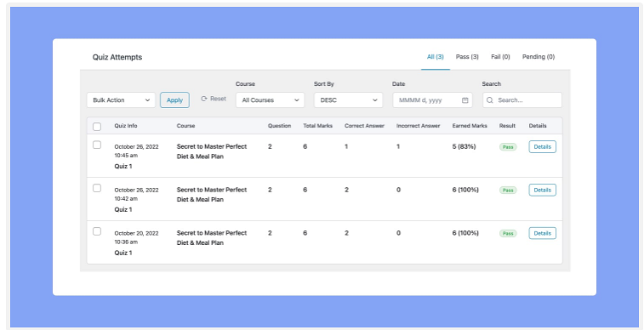This screenshot has width=644, height=330.
Task: Switch to the Fail (0) tab
Action: [x=500, y=57]
